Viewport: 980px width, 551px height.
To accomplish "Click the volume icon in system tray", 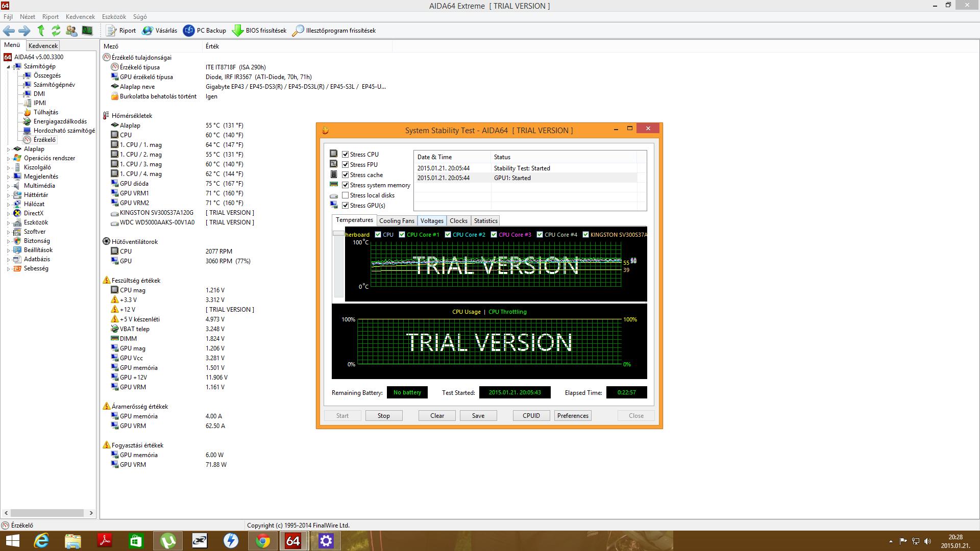I will tap(927, 541).
